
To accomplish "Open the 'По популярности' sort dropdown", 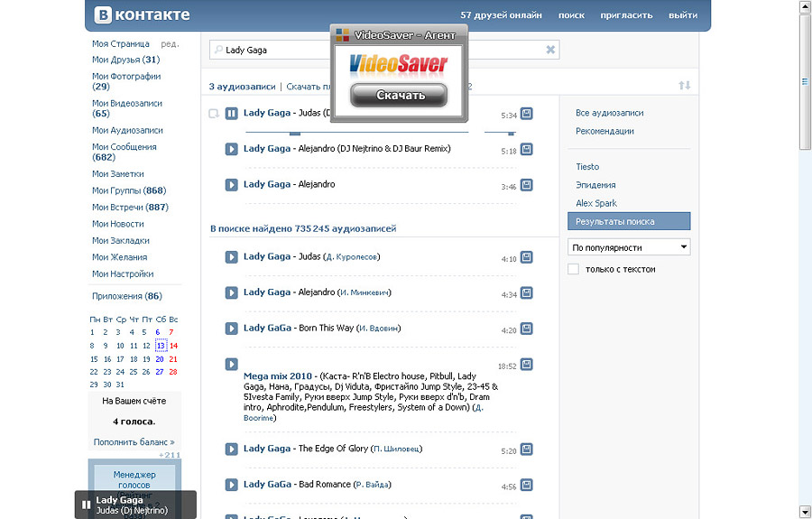I will tap(630, 246).
